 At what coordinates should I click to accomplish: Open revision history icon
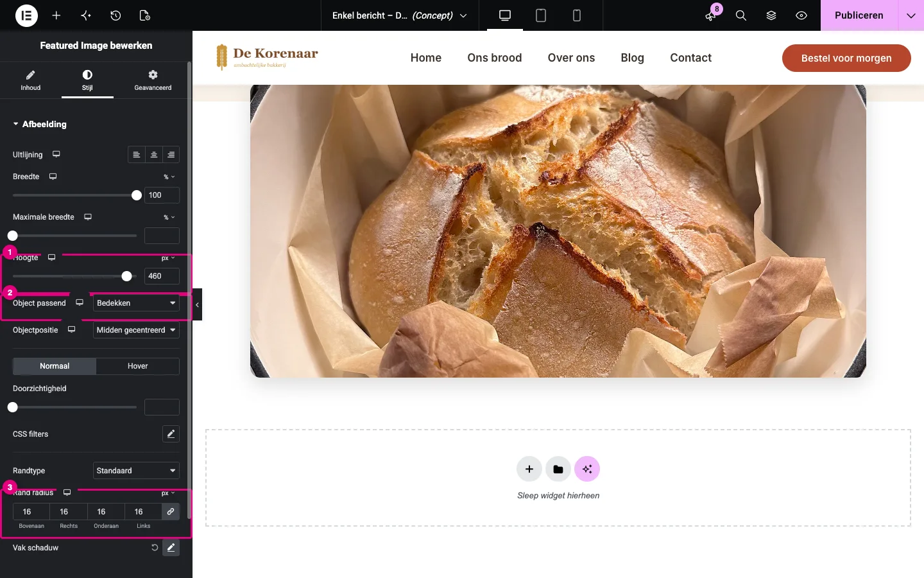[116, 15]
